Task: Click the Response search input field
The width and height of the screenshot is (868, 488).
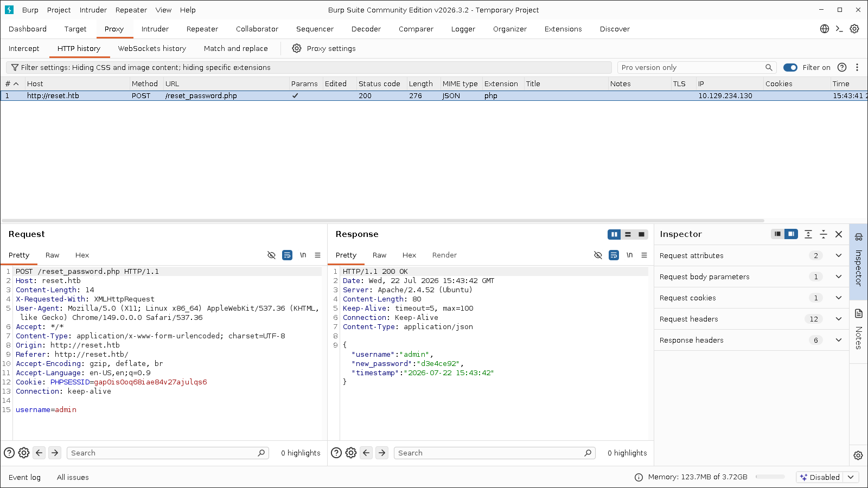Action: 494,453
